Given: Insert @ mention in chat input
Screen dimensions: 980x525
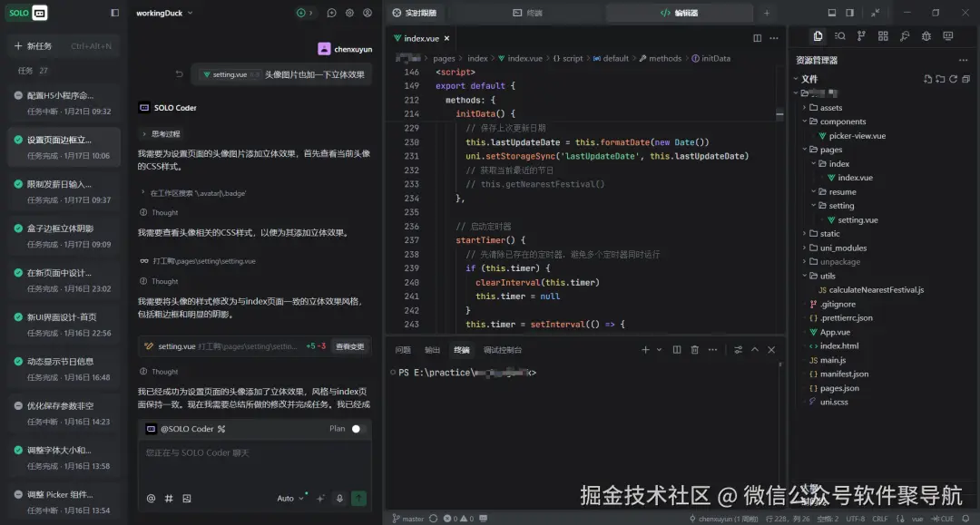Looking at the screenshot, I should coord(151,498).
